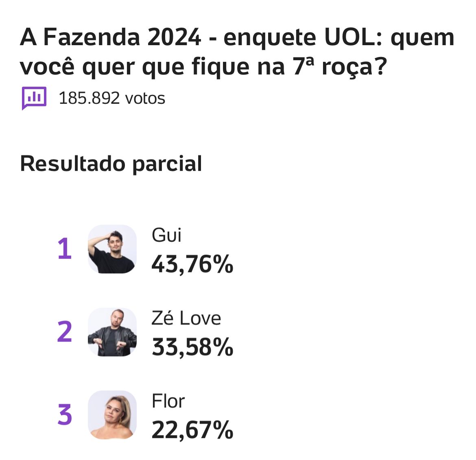Open Gui's profile photo thumbnail

[112, 249]
